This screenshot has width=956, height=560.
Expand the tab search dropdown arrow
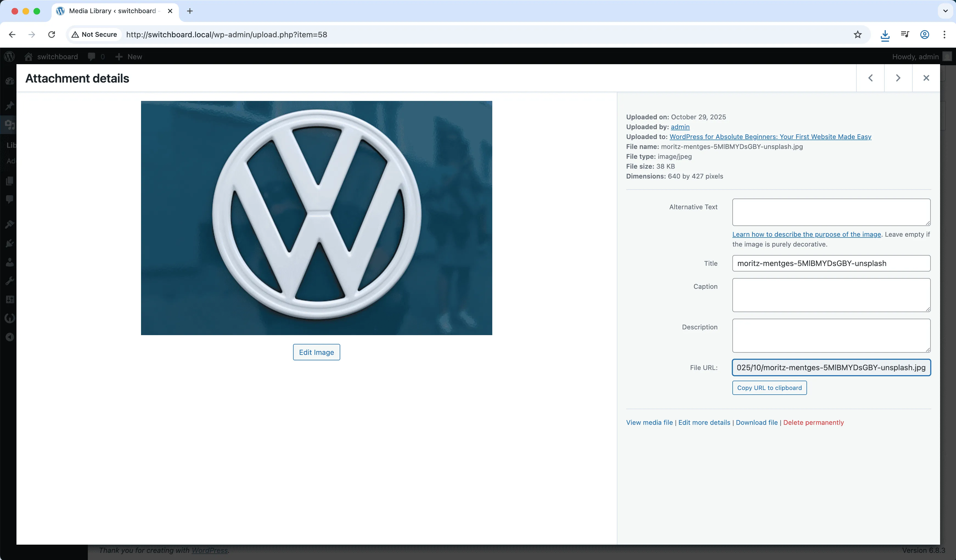[945, 11]
